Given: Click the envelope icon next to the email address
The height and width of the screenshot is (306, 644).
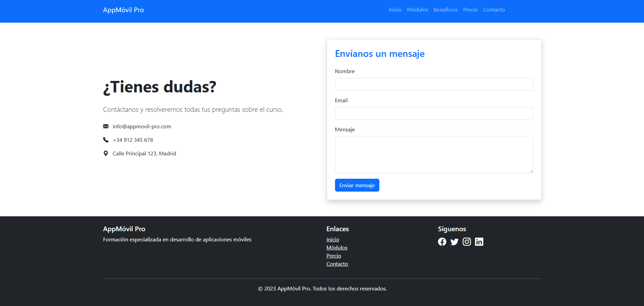Looking at the screenshot, I should 106,126.
